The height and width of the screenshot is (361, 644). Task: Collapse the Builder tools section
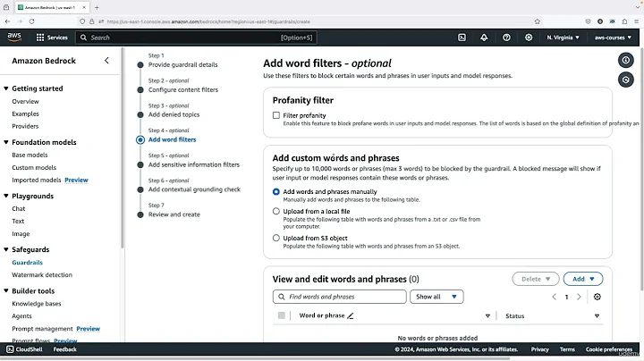6,290
